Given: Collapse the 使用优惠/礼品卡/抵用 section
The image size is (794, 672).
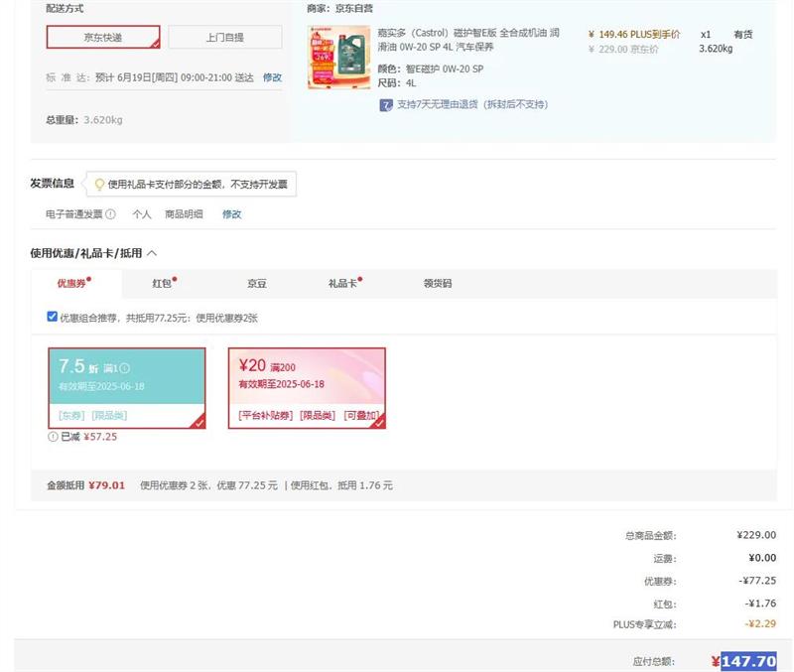Looking at the screenshot, I should (x=152, y=253).
